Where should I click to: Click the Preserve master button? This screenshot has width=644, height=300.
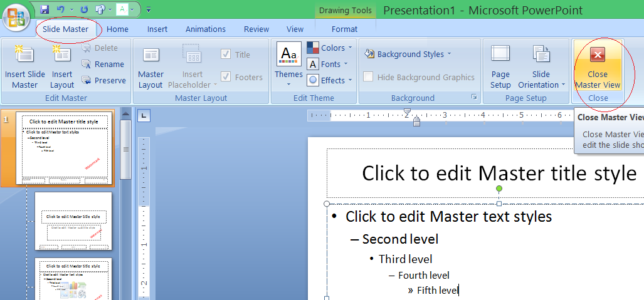pyautogui.click(x=103, y=80)
